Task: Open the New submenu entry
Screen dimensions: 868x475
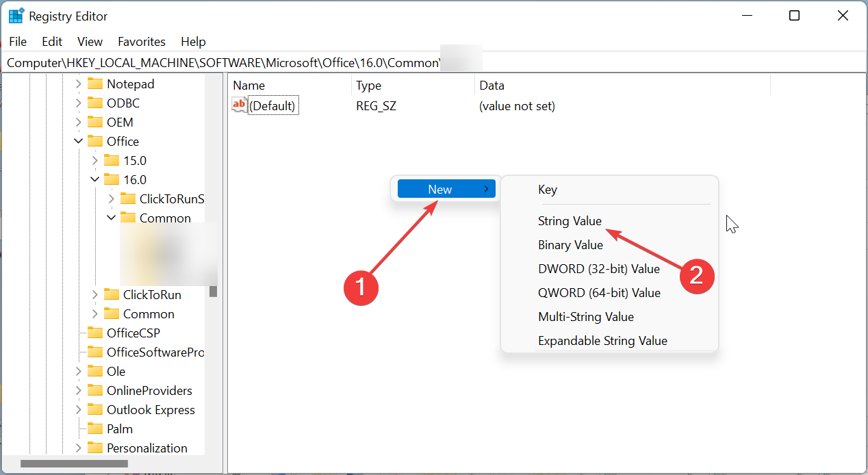Action: pos(446,189)
